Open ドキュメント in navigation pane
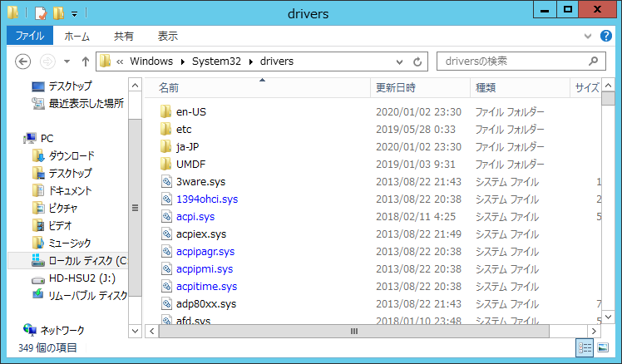Image resolution: width=622 pixels, height=364 pixels. pyautogui.click(x=70, y=190)
